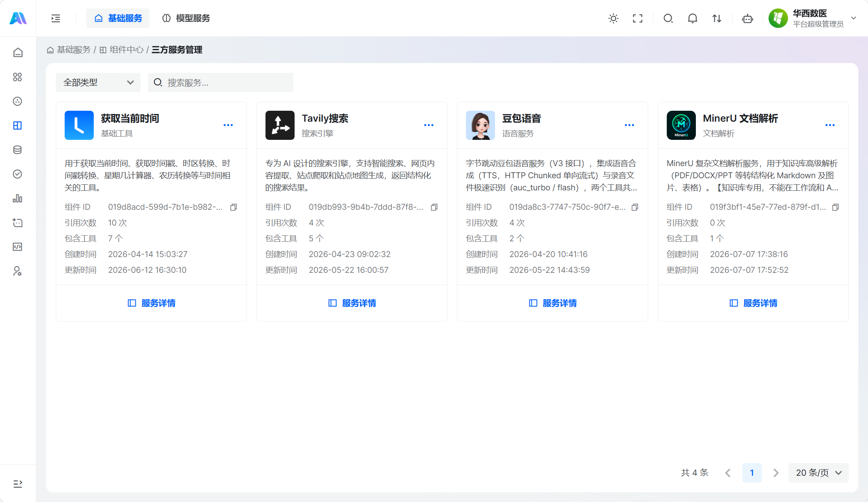Collapse the sidebar menu with the fold icon

point(56,18)
